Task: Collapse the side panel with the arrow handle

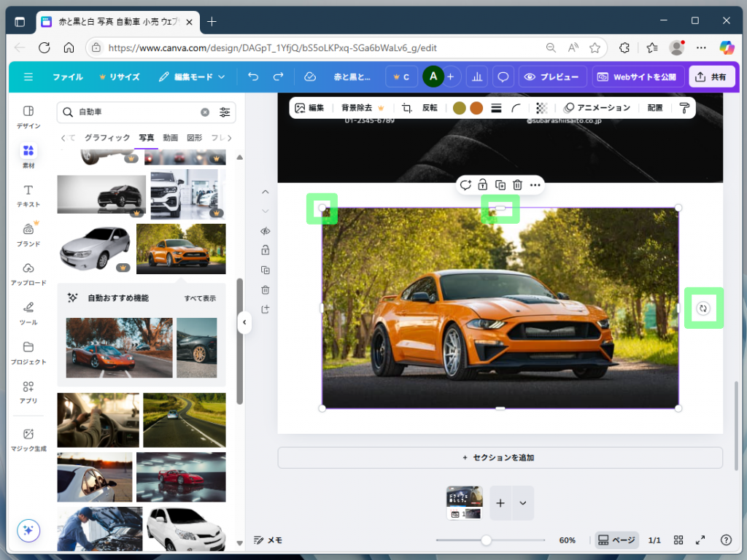Action: (244, 323)
